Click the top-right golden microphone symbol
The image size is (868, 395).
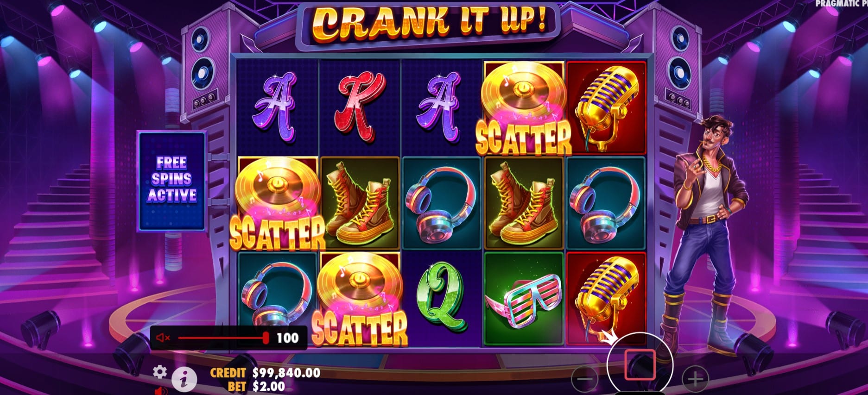tap(606, 108)
